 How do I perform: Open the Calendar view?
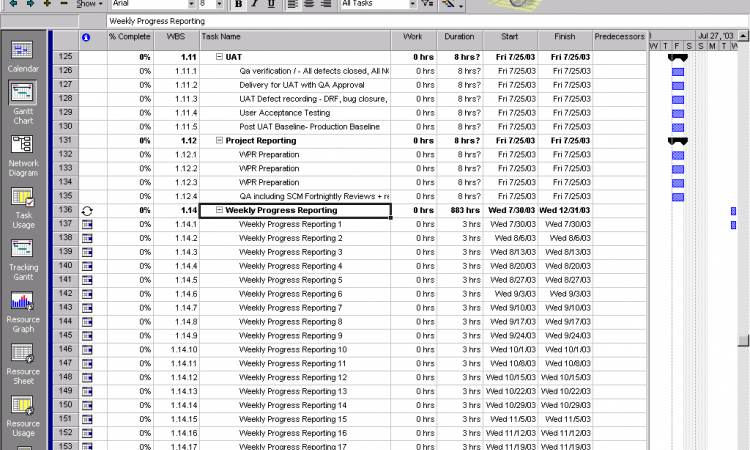(x=22, y=54)
